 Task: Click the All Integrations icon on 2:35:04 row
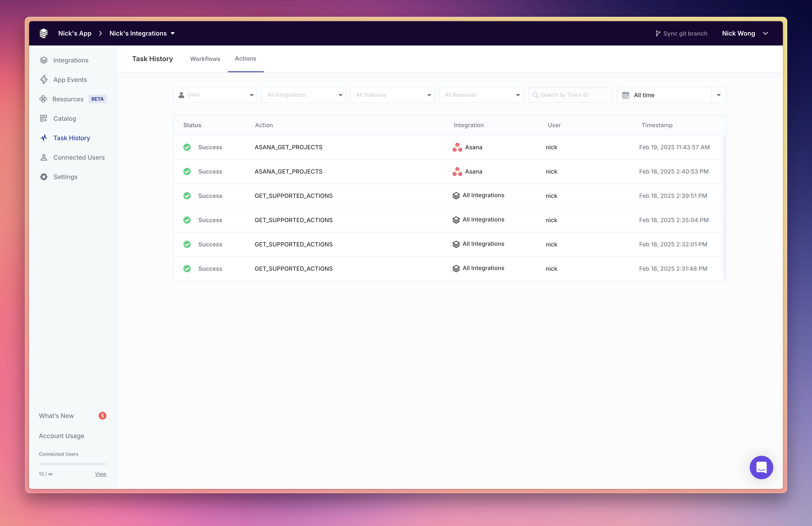[x=456, y=220]
